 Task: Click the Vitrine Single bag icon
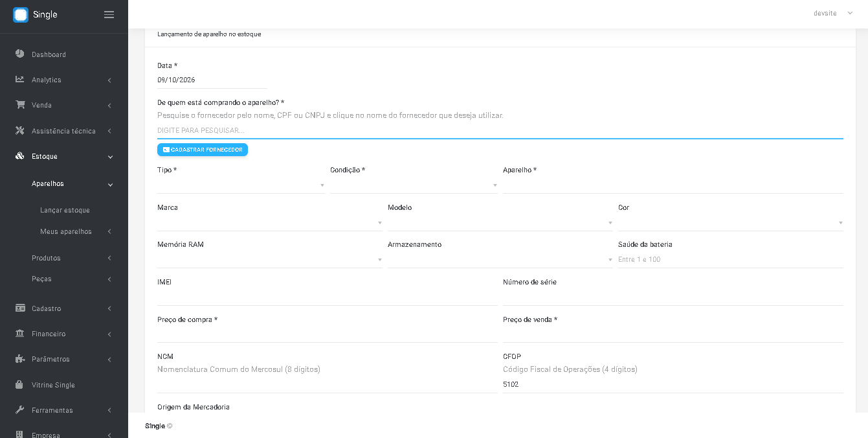tap(20, 384)
